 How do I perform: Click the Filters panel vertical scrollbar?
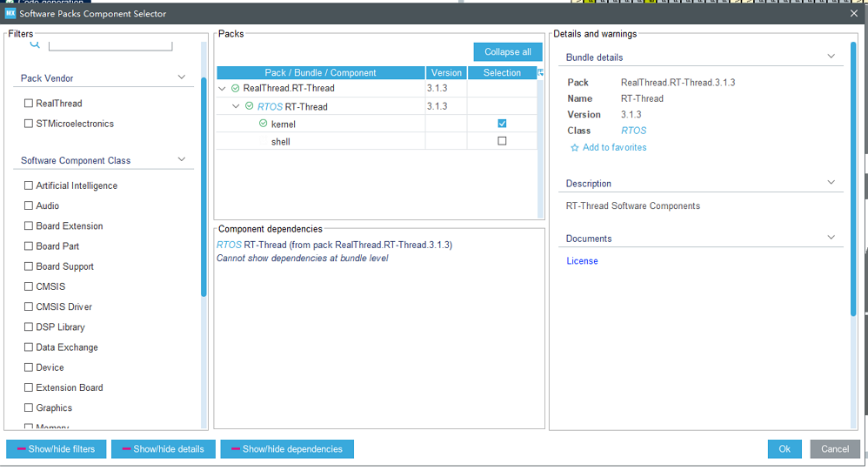pos(204,187)
